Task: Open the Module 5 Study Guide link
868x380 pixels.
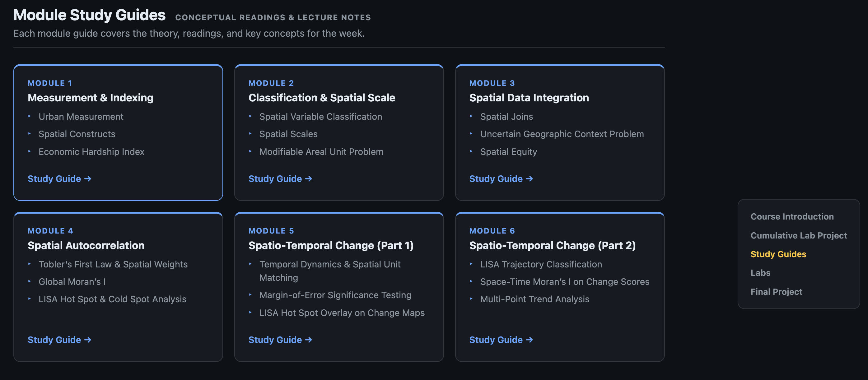Action: 280,340
